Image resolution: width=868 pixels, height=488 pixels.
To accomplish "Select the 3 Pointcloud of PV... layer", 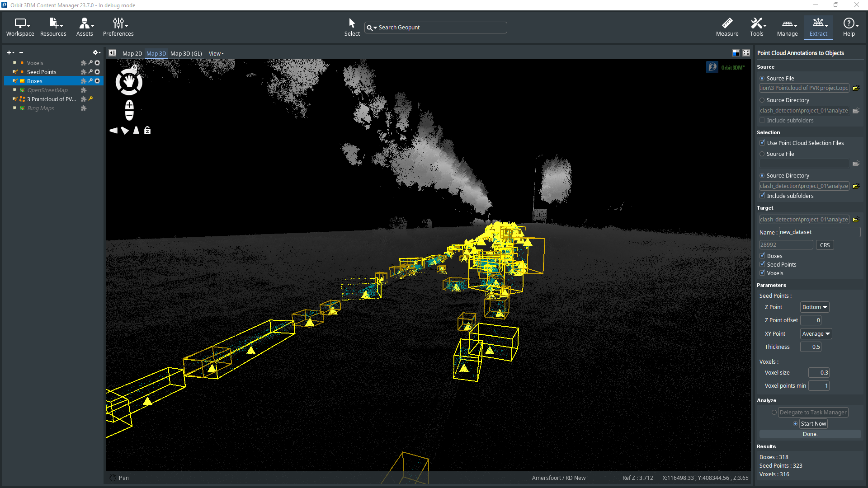I will [52, 99].
